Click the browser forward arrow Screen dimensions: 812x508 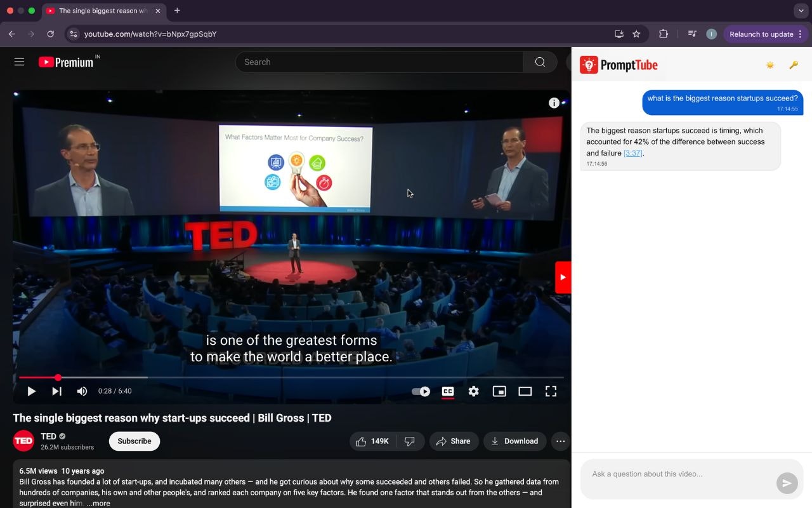click(31, 34)
